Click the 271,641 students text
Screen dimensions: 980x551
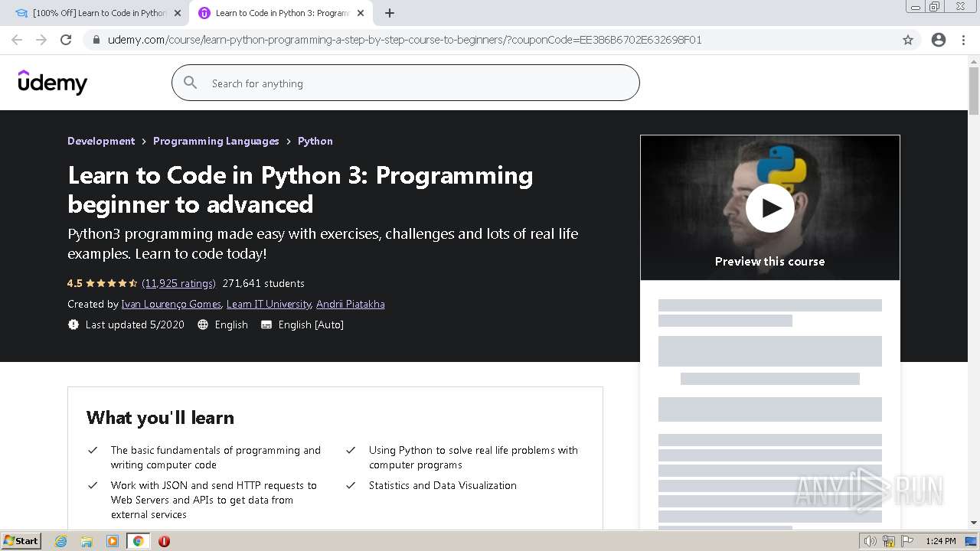[263, 283]
